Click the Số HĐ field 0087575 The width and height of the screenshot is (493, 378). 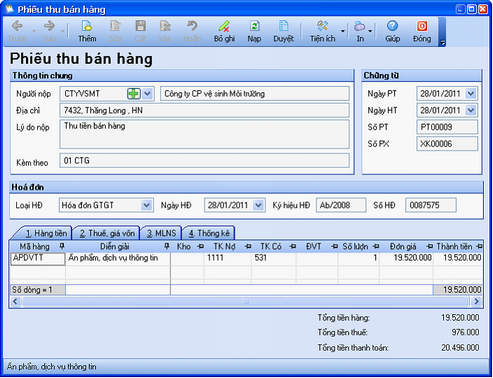tap(430, 205)
